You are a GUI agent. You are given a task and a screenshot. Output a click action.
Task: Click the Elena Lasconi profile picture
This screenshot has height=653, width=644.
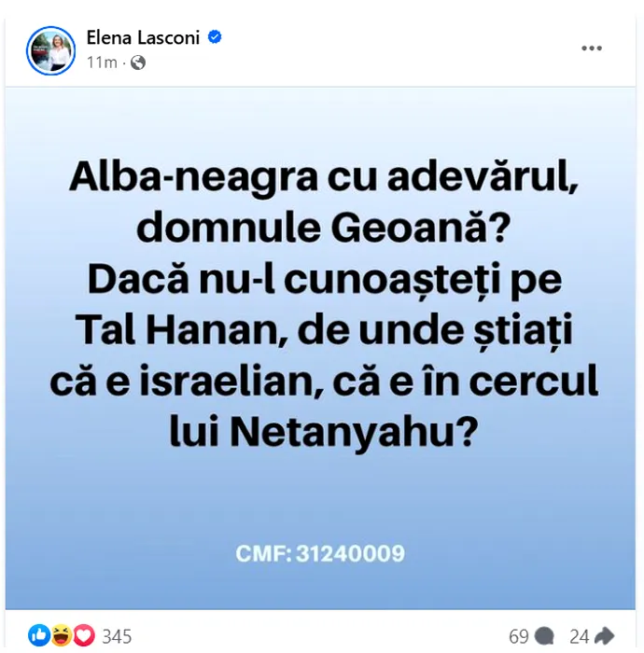pos(51,50)
